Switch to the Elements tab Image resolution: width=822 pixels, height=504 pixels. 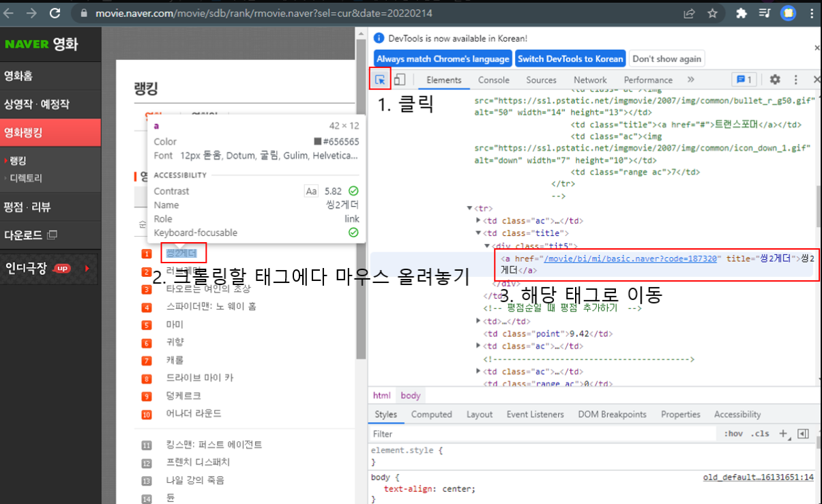tap(444, 80)
